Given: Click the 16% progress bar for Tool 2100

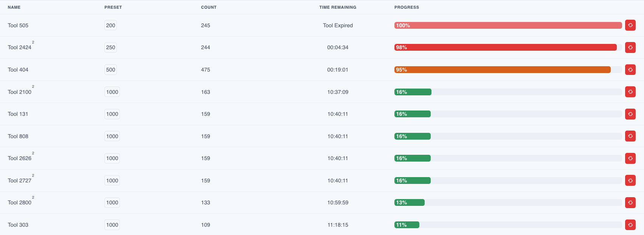Looking at the screenshot, I should [413, 92].
